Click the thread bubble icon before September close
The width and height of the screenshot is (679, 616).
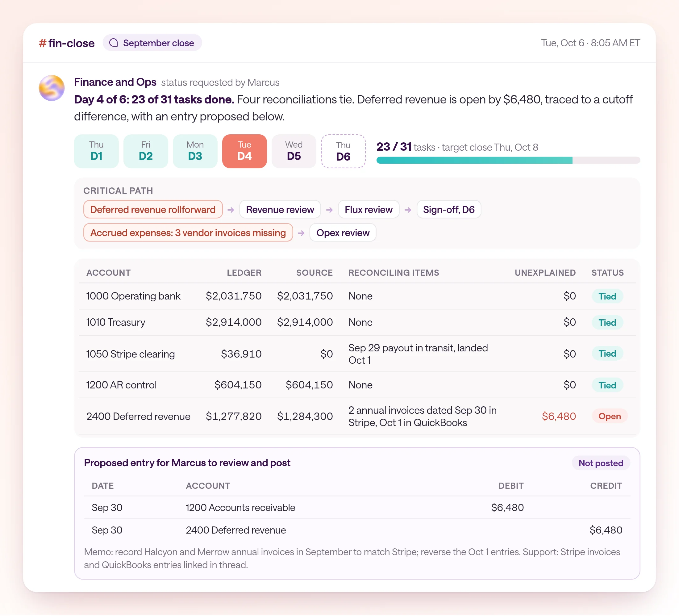pyautogui.click(x=114, y=43)
